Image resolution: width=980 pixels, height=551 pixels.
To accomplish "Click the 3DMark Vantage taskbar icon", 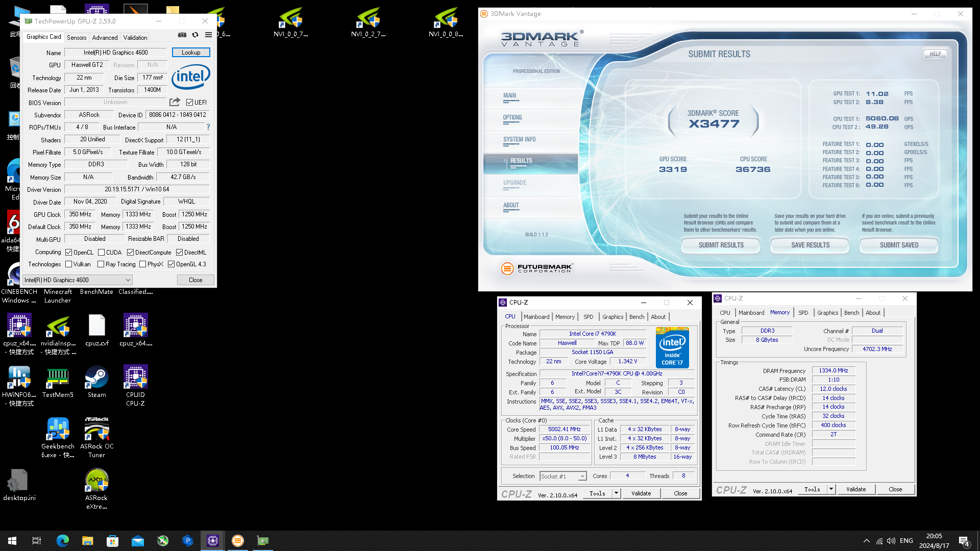I will coord(238,541).
